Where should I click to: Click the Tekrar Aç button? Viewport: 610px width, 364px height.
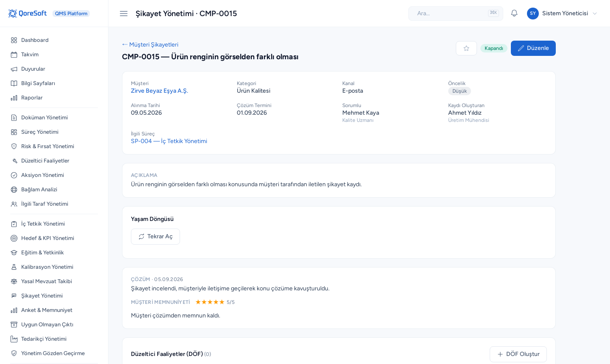[x=155, y=237]
